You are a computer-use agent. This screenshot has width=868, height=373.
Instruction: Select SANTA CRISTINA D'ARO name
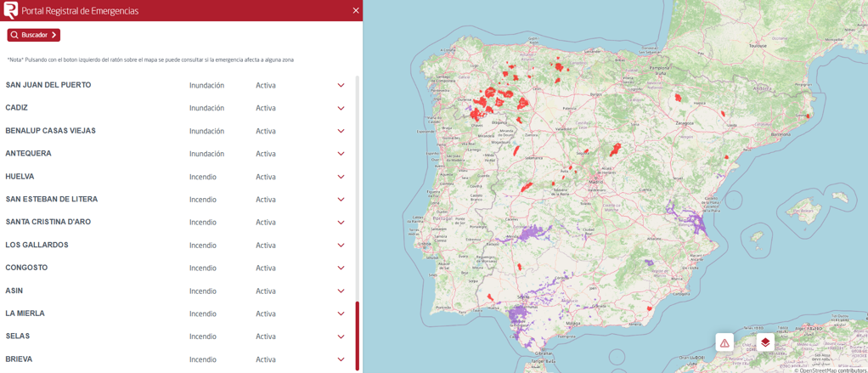click(x=48, y=222)
